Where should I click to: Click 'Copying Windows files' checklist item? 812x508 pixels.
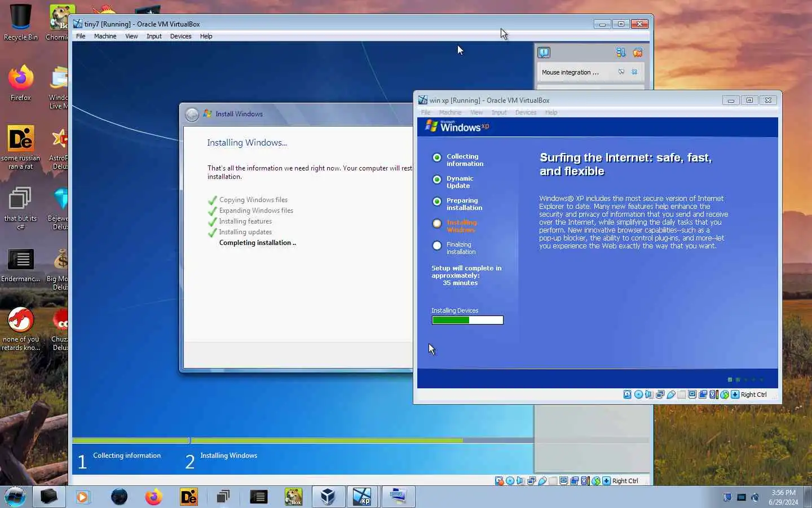pos(253,200)
